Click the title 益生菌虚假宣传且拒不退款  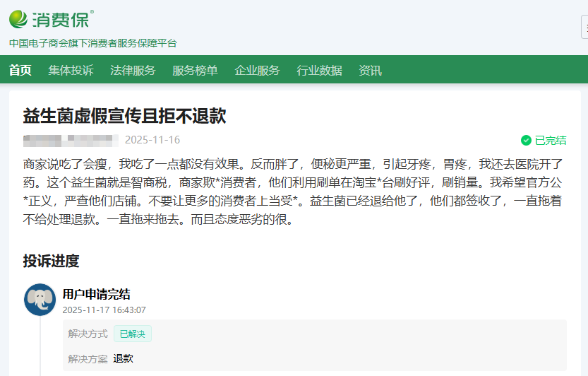click(x=124, y=116)
